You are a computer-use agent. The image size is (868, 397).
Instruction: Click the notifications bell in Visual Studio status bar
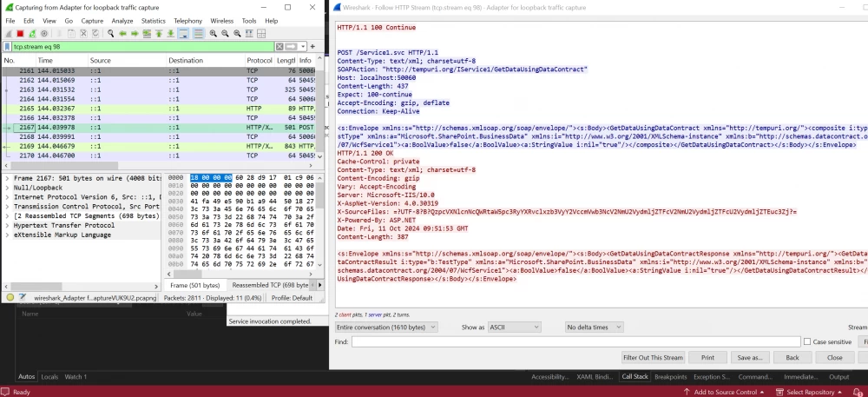[x=856, y=392]
